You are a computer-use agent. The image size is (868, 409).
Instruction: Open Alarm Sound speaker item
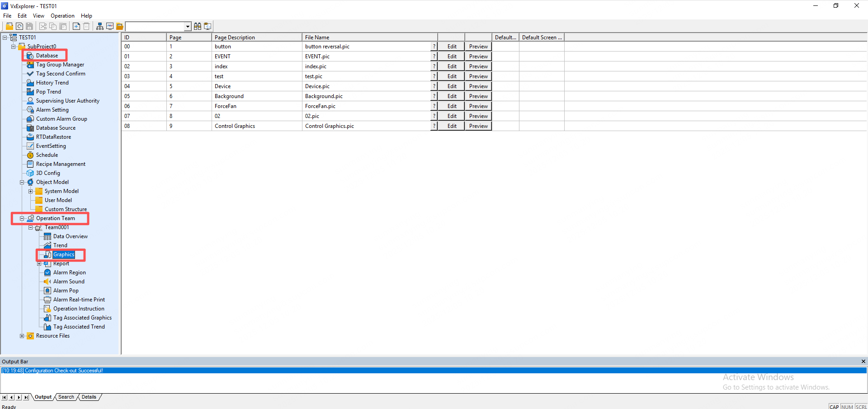point(68,282)
